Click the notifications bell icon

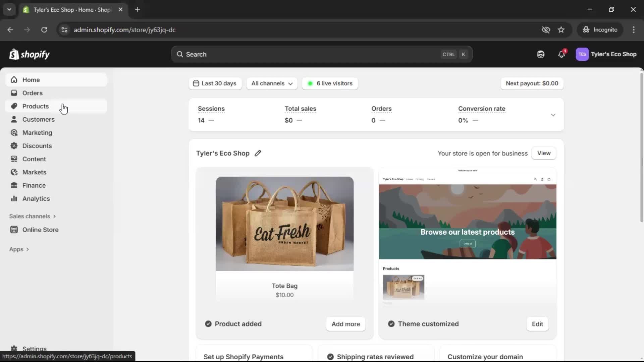(x=561, y=54)
